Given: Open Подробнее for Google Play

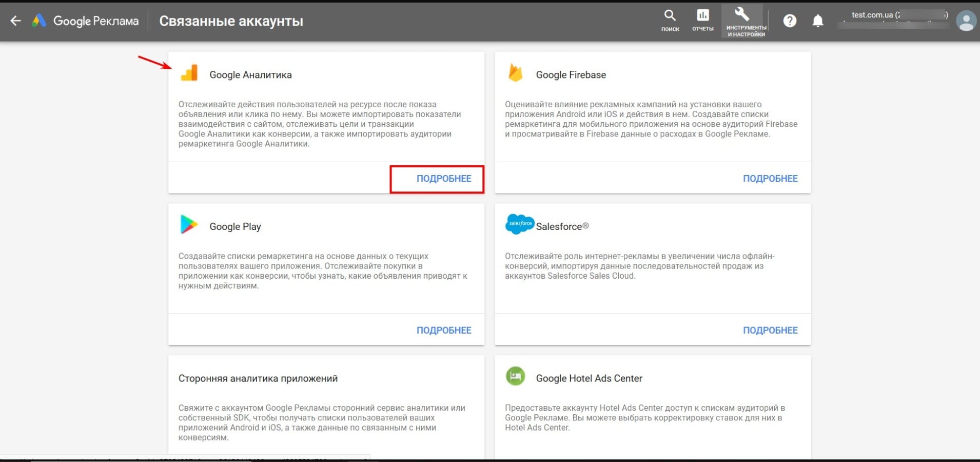Looking at the screenshot, I should (x=443, y=330).
